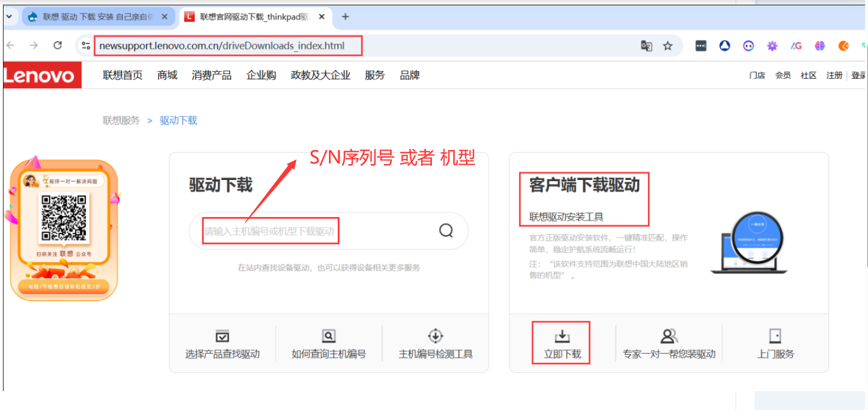Open the 政教及大企业 menu item
The width and height of the screenshot is (868, 410).
(321, 75)
